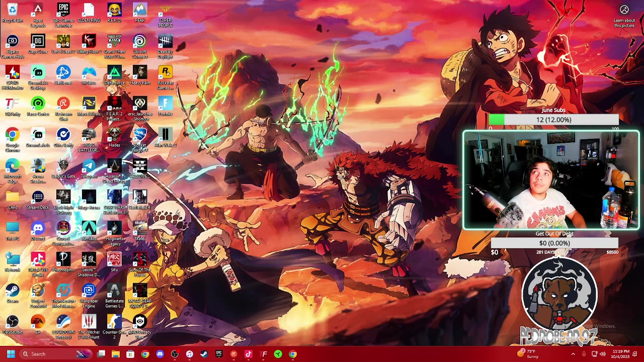
Task: Select the Dead By Daylight icon
Action: pos(166,46)
